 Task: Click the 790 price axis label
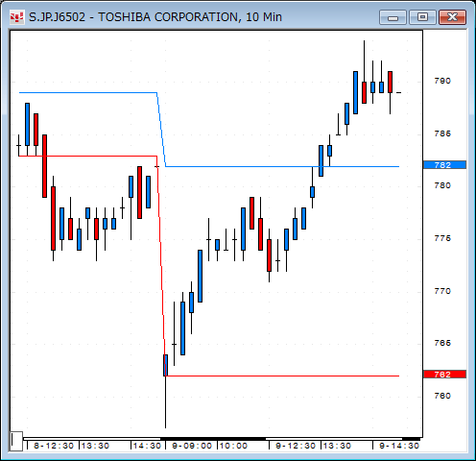442,81
